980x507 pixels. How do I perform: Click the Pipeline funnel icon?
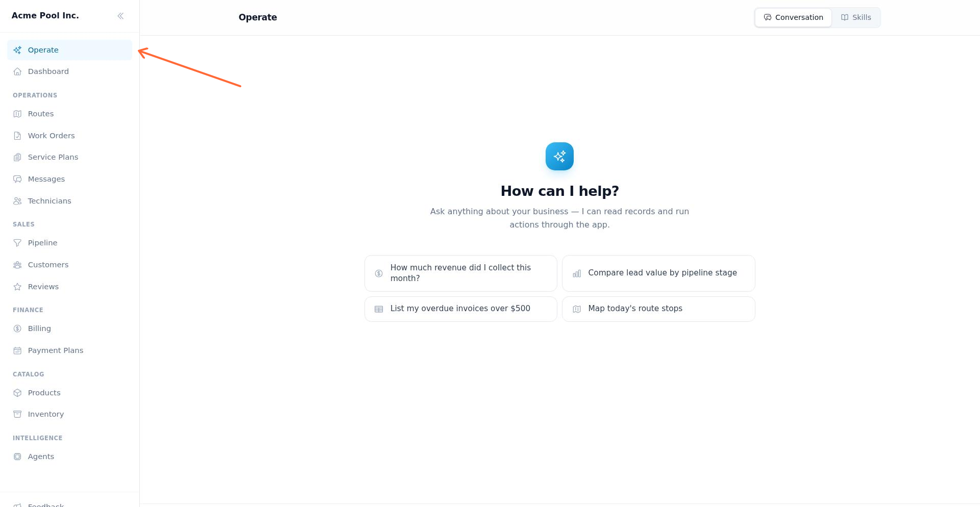[17, 243]
